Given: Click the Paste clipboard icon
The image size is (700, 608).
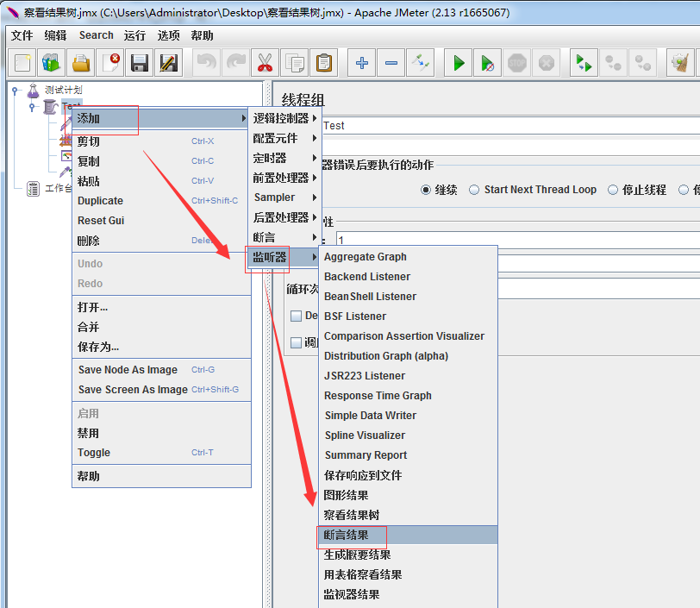Looking at the screenshot, I should pos(323,63).
